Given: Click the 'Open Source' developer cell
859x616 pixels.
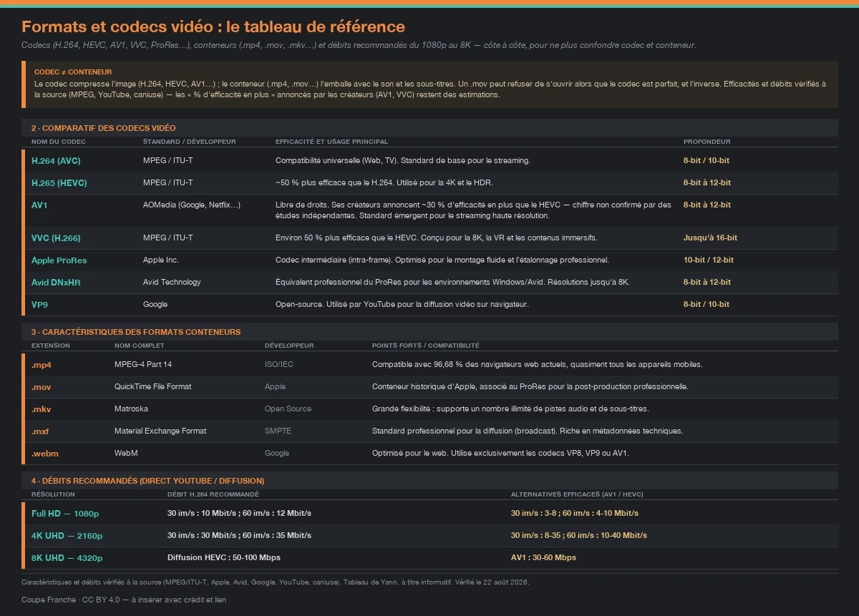Looking at the screenshot, I should click(288, 409).
